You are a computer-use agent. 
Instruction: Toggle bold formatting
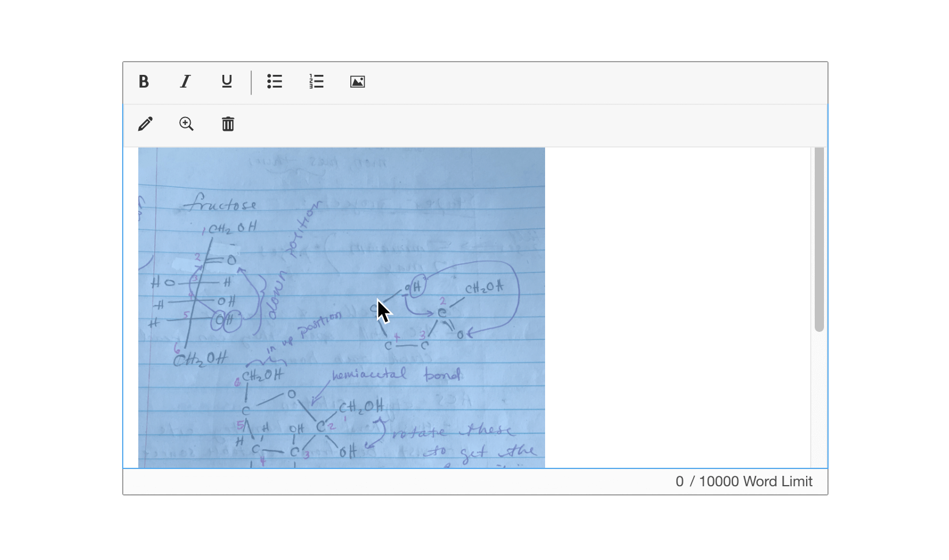[x=144, y=82]
